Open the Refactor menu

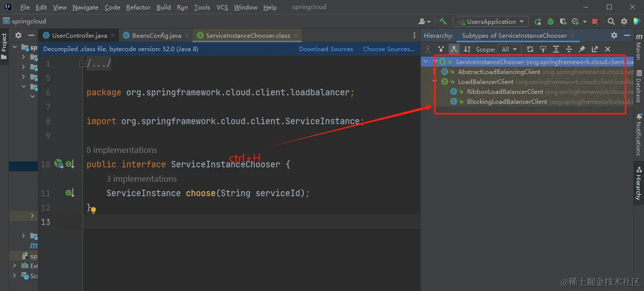[x=138, y=7]
